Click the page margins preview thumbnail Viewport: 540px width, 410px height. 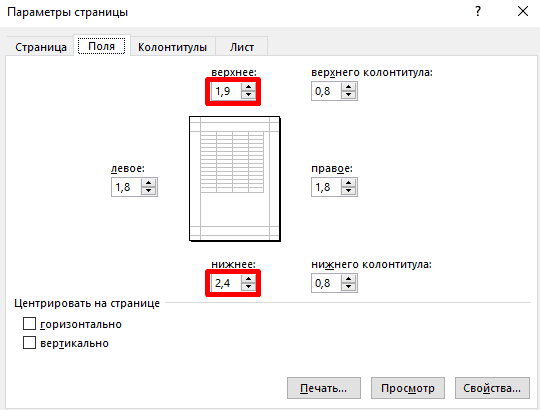(x=235, y=179)
